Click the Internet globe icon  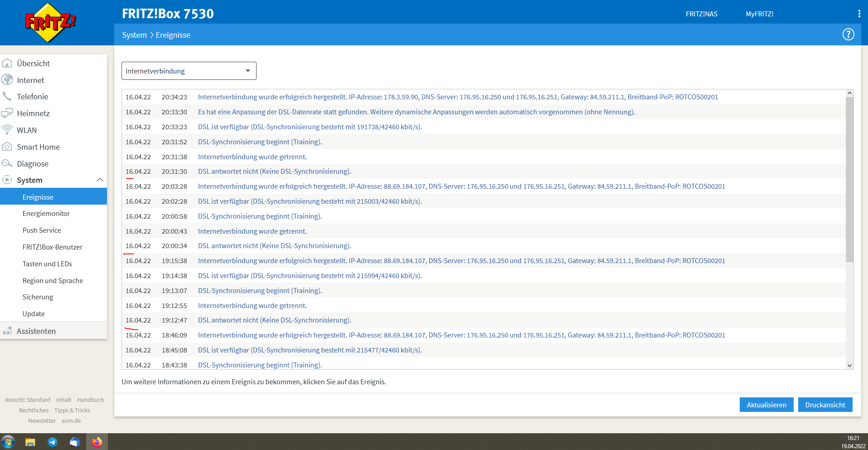[7, 80]
